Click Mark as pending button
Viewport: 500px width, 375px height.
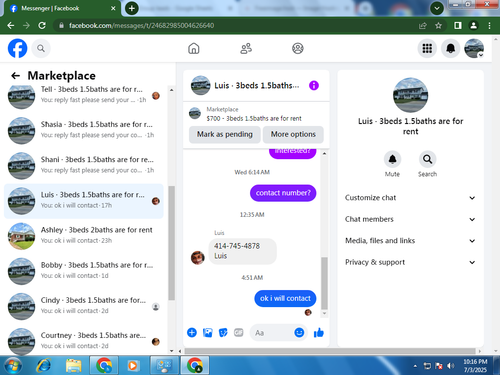(225, 134)
